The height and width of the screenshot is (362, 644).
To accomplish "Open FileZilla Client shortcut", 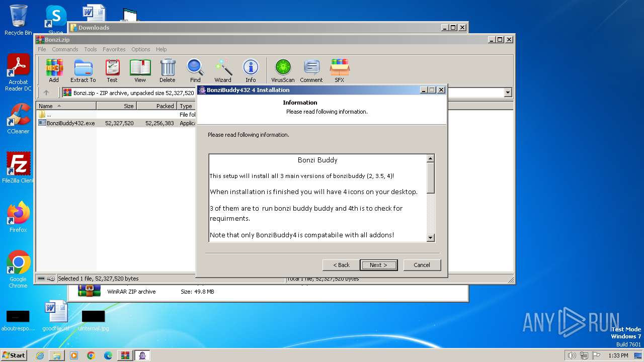I will tap(18, 167).
